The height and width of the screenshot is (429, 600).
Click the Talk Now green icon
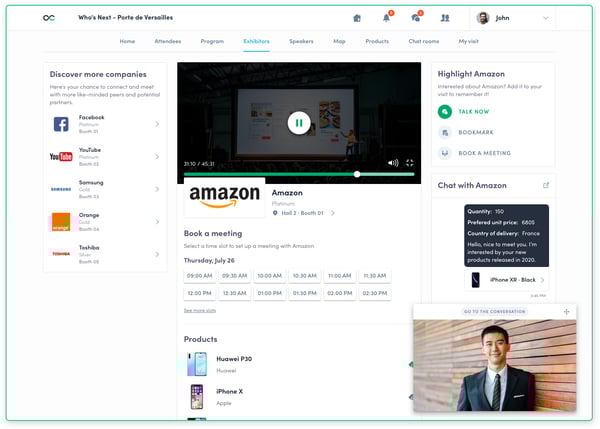tap(445, 111)
